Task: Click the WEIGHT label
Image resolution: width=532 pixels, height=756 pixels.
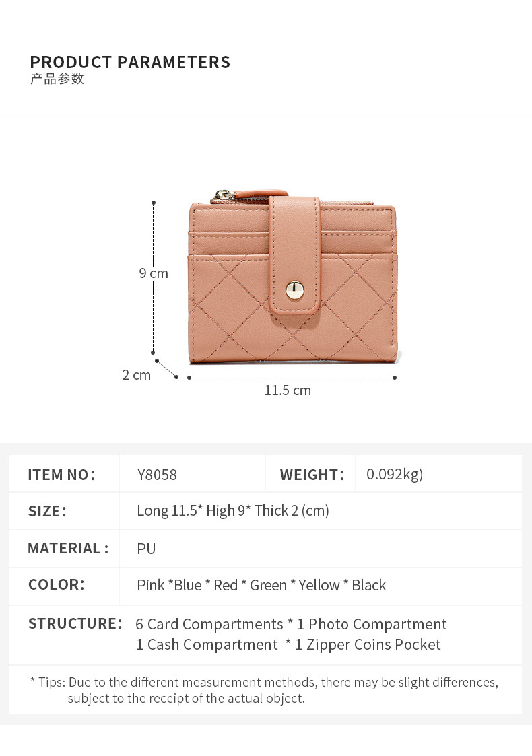Action: click(312, 475)
